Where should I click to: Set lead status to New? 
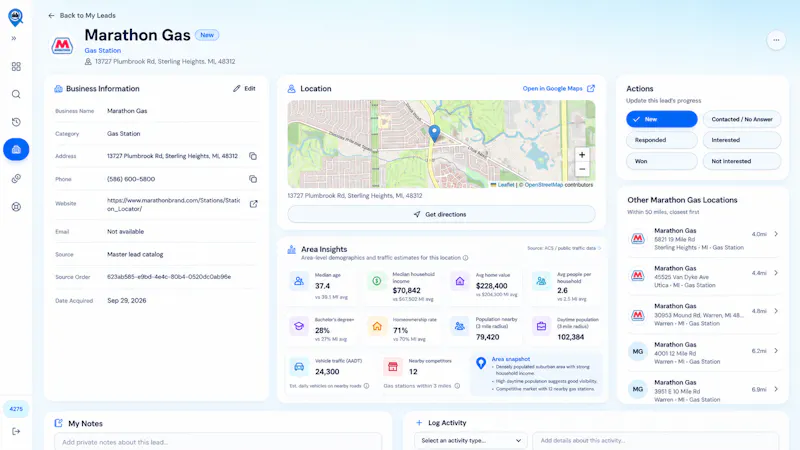coord(662,119)
